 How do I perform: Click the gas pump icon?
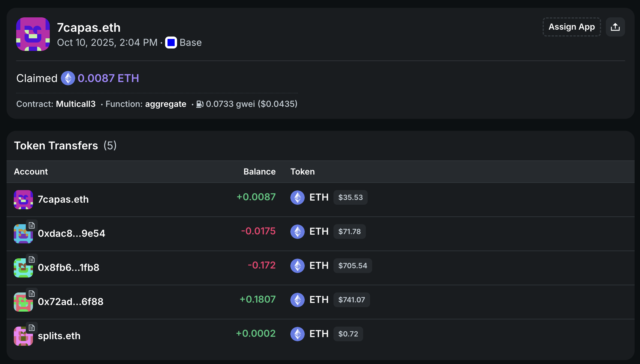(200, 104)
